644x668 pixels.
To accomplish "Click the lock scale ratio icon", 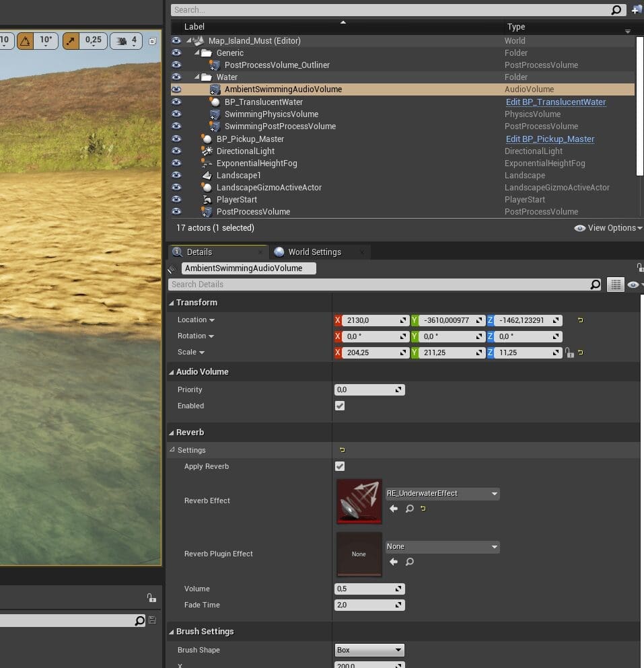I will tap(569, 352).
